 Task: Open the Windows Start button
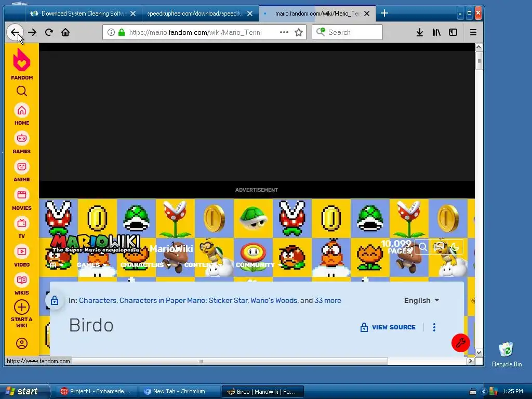(24, 391)
